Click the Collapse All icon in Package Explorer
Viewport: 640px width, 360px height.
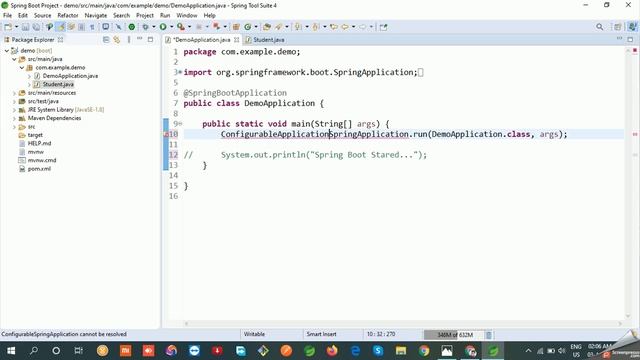(x=106, y=40)
